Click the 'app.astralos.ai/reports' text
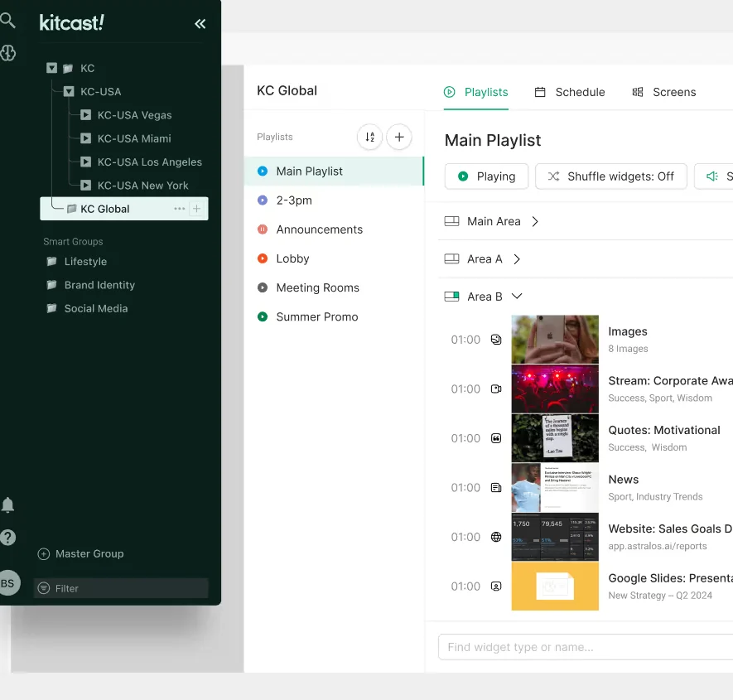Viewport: 733px width, 700px height. (658, 546)
